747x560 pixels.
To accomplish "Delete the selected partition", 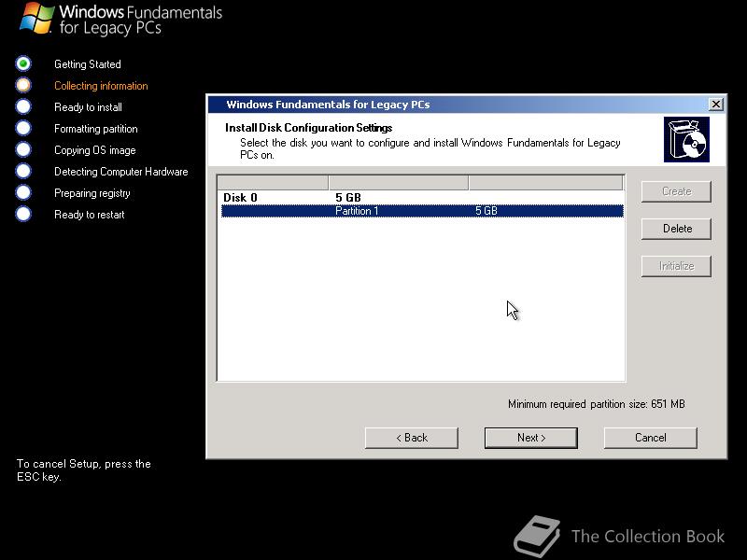I will pyautogui.click(x=676, y=229).
